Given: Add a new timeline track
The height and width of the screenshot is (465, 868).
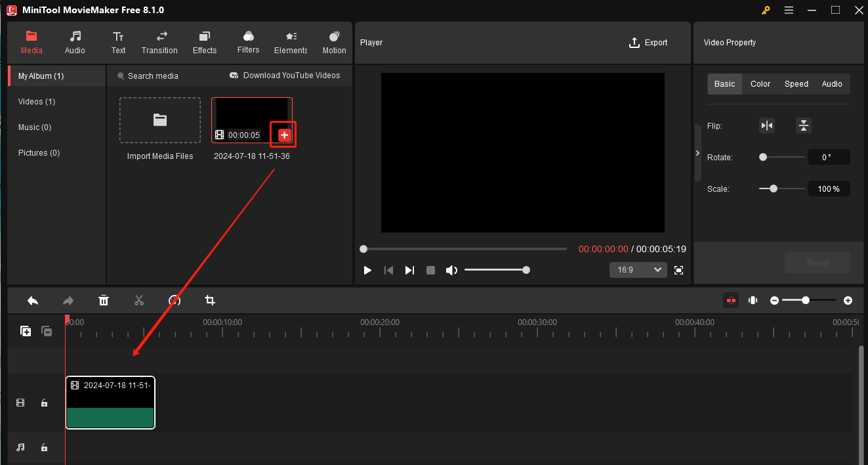Looking at the screenshot, I should click(26, 332).
